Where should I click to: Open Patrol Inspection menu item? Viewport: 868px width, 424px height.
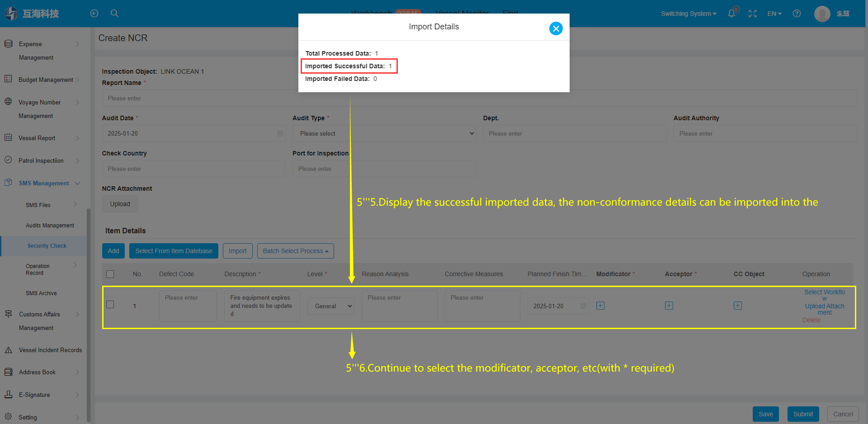(41, 160)
